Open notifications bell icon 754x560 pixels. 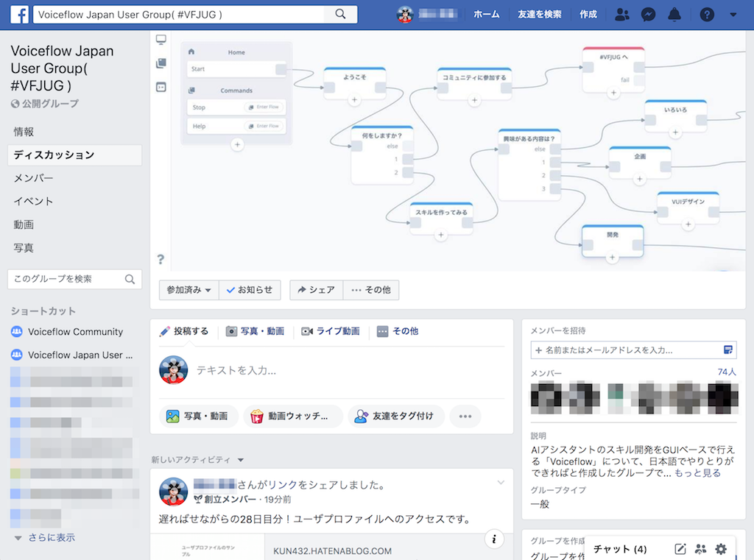pos(674,15)
